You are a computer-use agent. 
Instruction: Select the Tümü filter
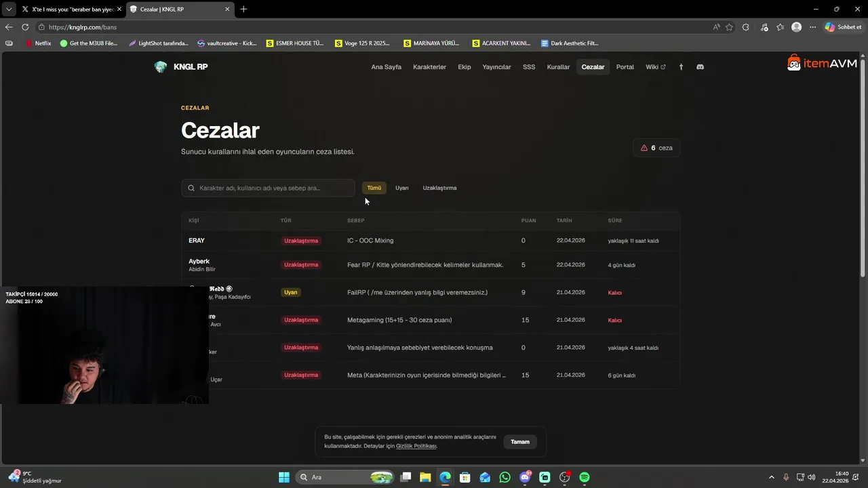point(374,188)
